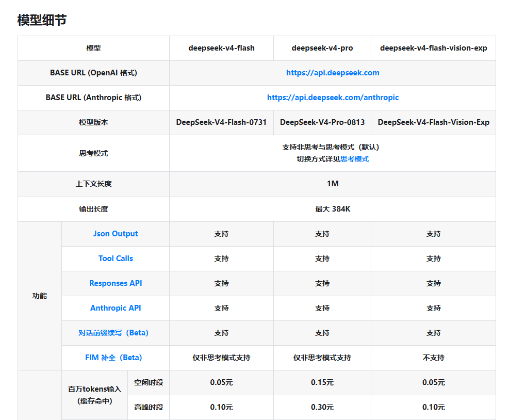Viewport: 509px width, 420px height.
Task: Click 支持 for Json Output under deepseek-v4-pro
Action: pyautogui.click(x=322, y=234)
